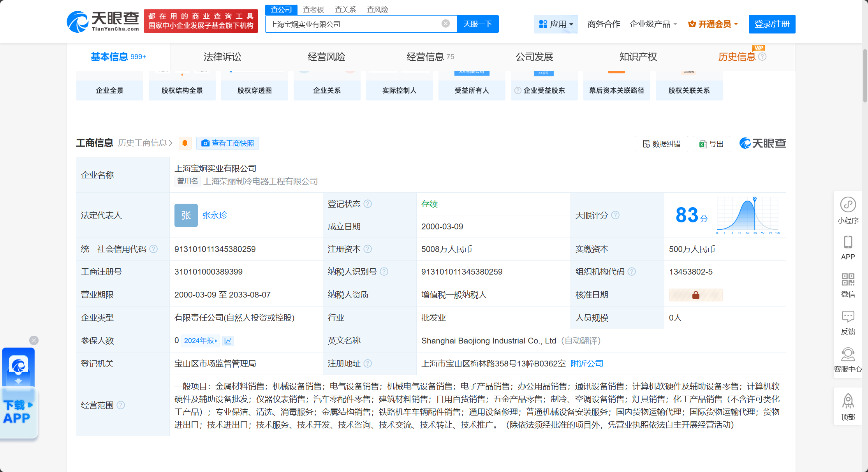Click the WeChat QR code icon
Image resolution: width=868 pixels, height=472 pixels.
click(x=848, y=280)
